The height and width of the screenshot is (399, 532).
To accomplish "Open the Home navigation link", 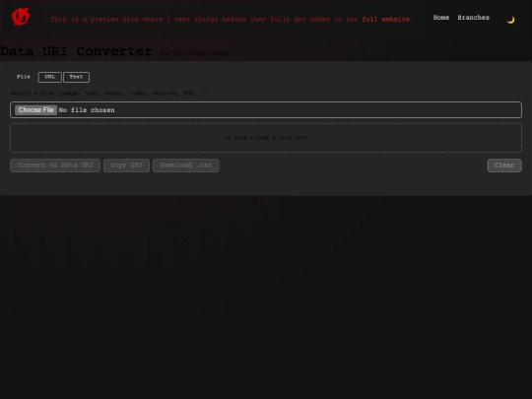I will [x=441, y=18].
